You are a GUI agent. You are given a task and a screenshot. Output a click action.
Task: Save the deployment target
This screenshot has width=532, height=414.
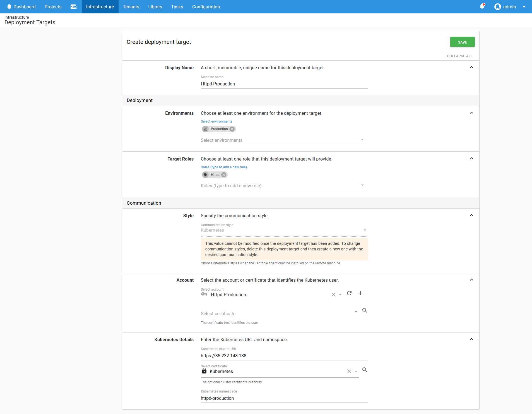pyautogui.click(x=462, y=42)
